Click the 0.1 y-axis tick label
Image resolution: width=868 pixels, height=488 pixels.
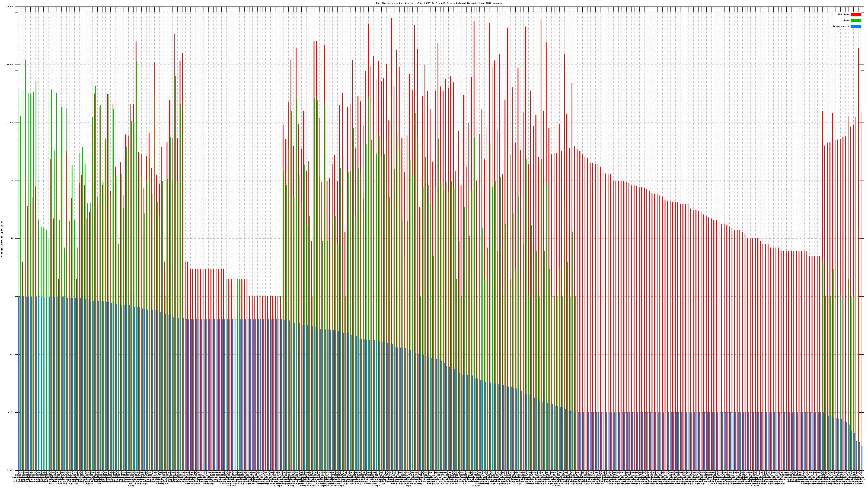[x=12, y=354]
